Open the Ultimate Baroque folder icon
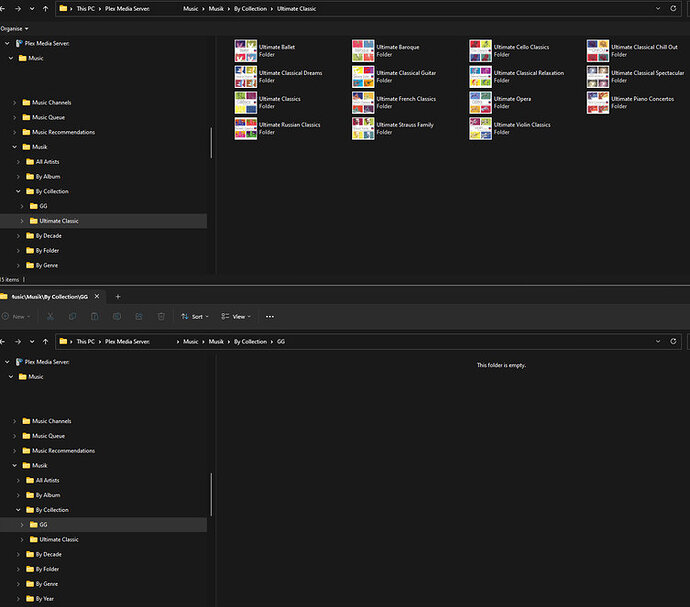This screenshot has width=690, height=607. point(363,51)
